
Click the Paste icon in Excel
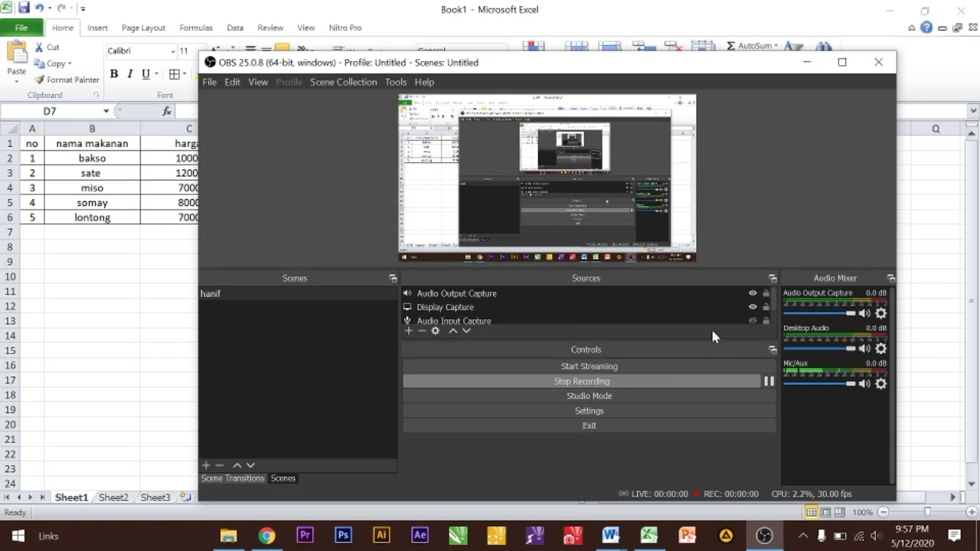point(16,52)
